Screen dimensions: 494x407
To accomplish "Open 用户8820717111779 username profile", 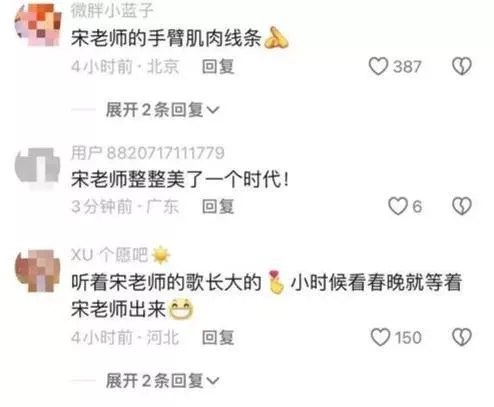I will click(148, 153).
